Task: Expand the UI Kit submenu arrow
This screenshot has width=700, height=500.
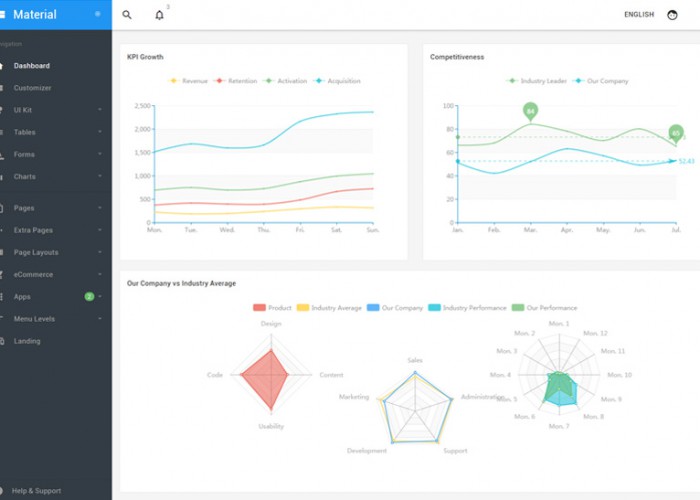Action: coord(100,109)
